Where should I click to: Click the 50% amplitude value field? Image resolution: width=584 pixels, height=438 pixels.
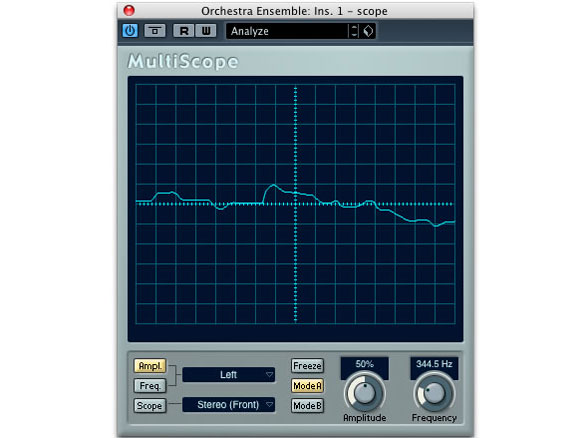point(365,364)
